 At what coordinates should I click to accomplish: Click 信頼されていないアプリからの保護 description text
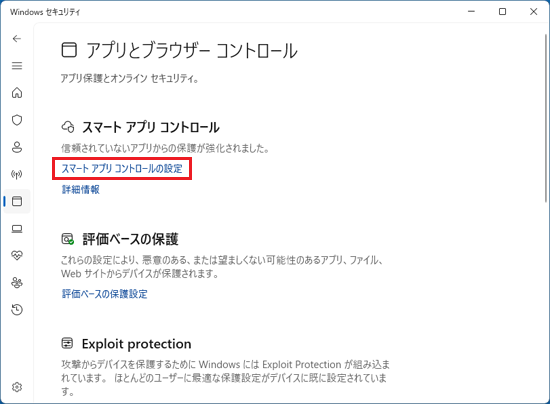click(x=165, y=148)
